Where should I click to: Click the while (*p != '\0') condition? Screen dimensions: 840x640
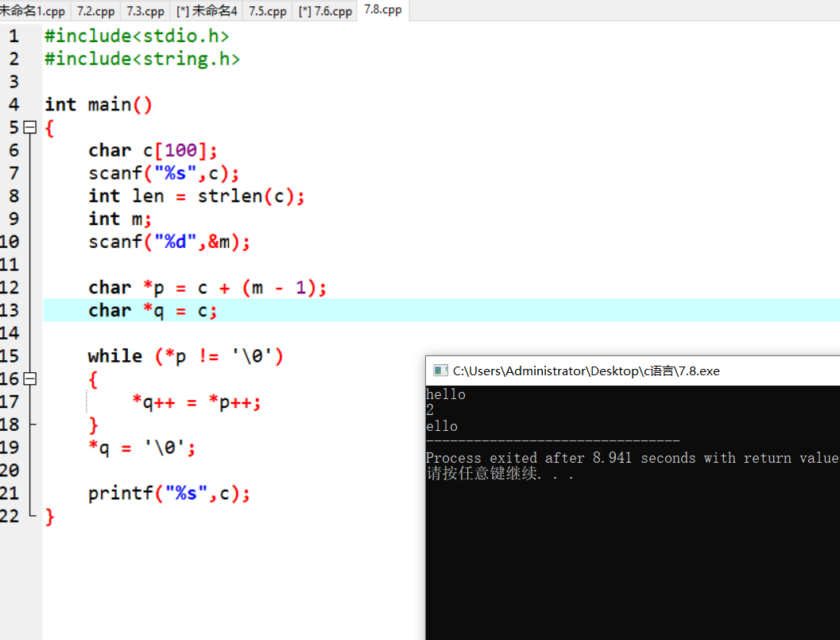[185, 356]
